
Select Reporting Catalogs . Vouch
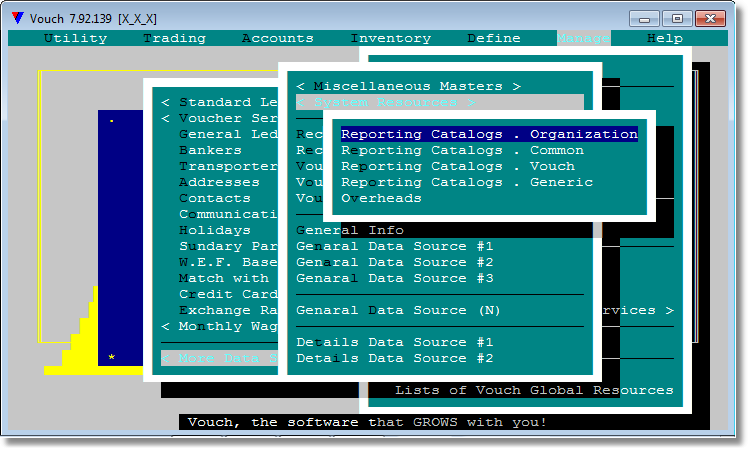pyautogui.click(x=458, y=166)
